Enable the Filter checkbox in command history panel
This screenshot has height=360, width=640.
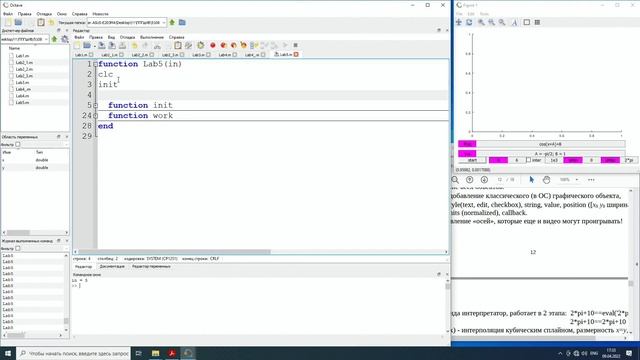[x=18, y=248]
